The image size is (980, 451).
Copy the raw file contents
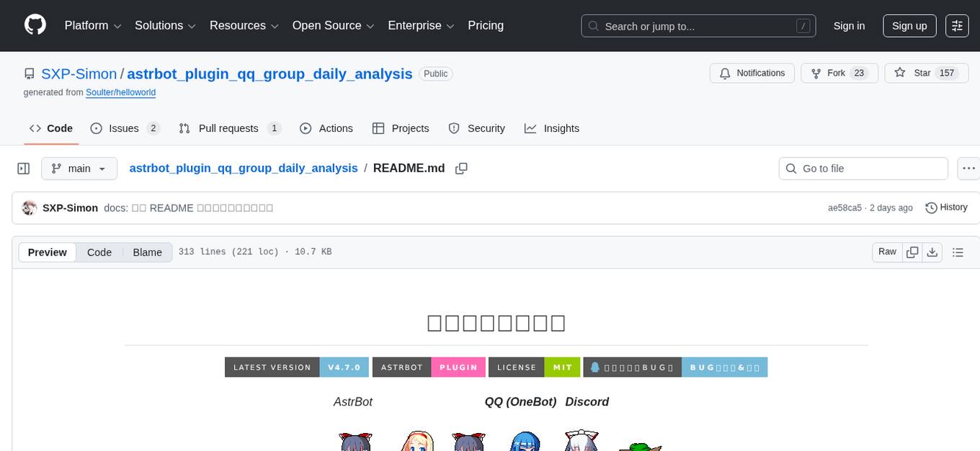pyautogui.click(x=912, y=252)
